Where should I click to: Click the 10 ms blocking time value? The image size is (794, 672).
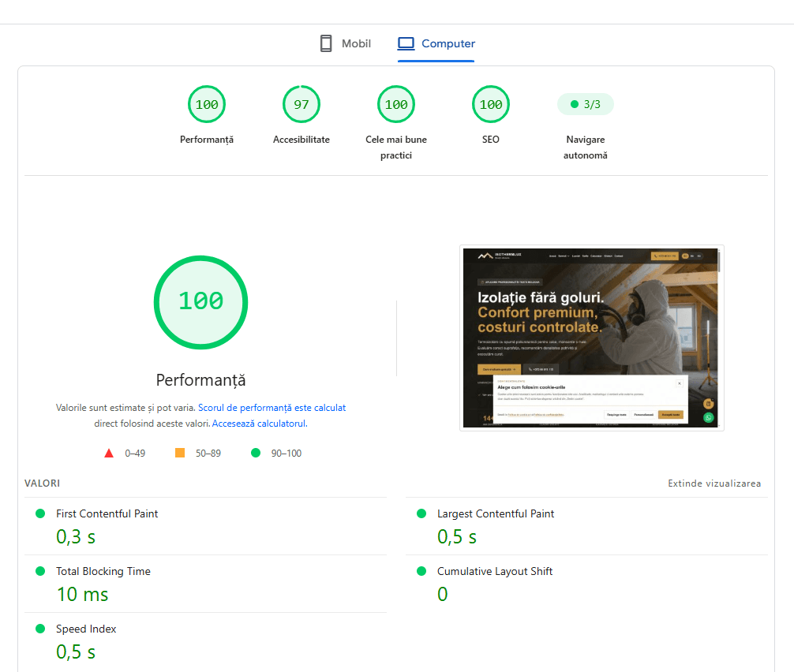82,594
